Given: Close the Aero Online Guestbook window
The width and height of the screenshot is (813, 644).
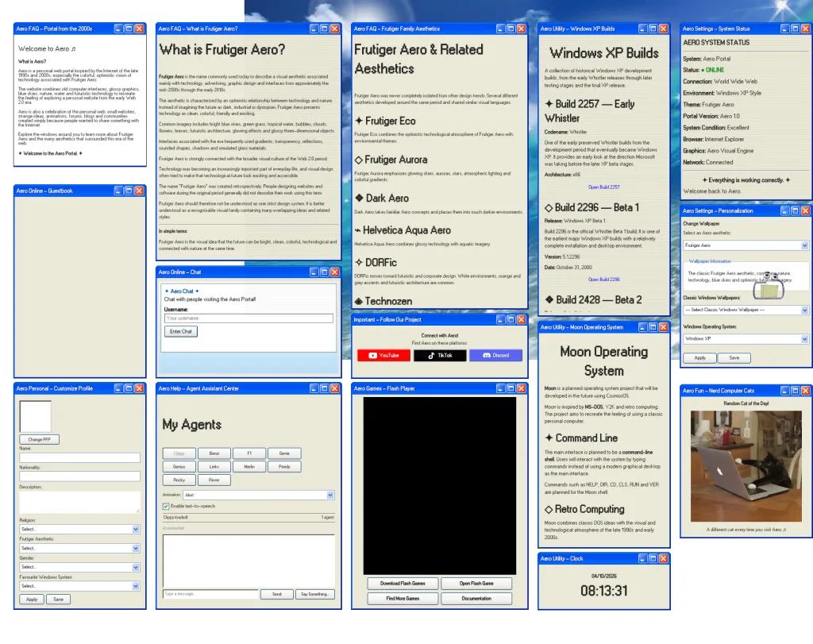Looking at the screenshot, I should pos(139,191).
